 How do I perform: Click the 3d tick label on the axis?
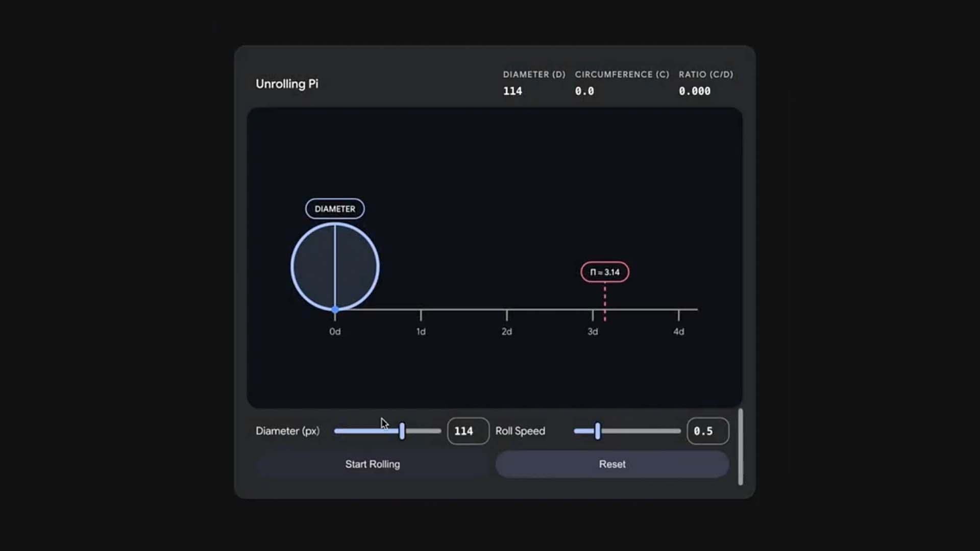pos(593,332)
